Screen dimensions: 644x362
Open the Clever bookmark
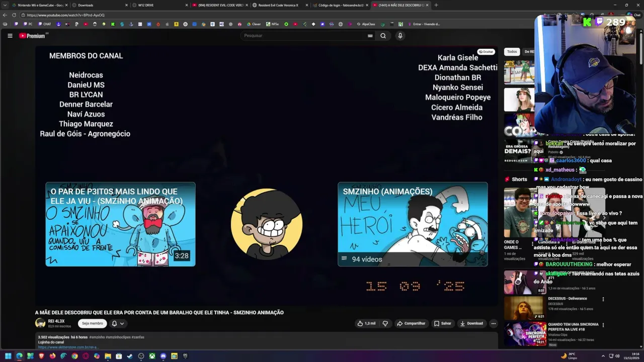254,24
